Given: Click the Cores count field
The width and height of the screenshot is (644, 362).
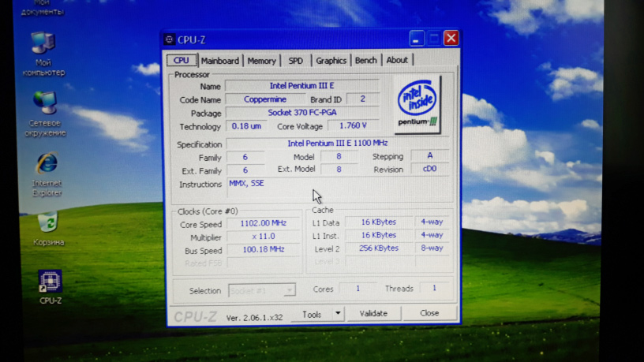Looking at the screenshot, I should click(358, 289).
